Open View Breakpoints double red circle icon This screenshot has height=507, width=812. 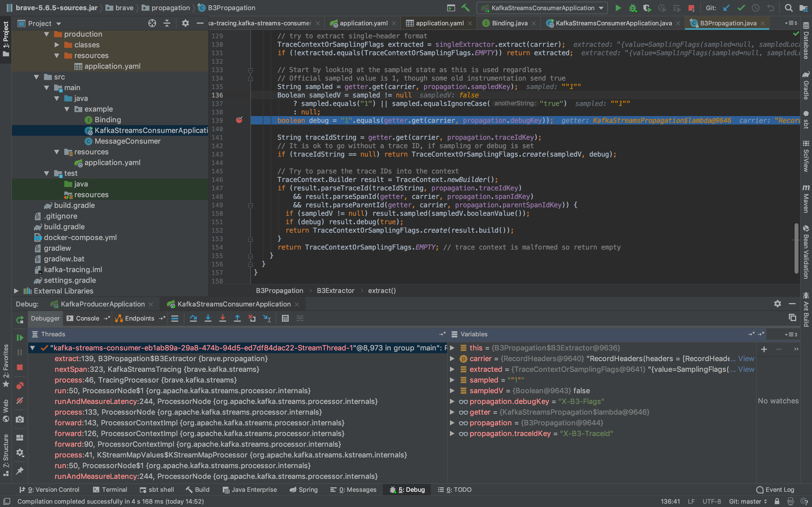click(x=20, y=386)
